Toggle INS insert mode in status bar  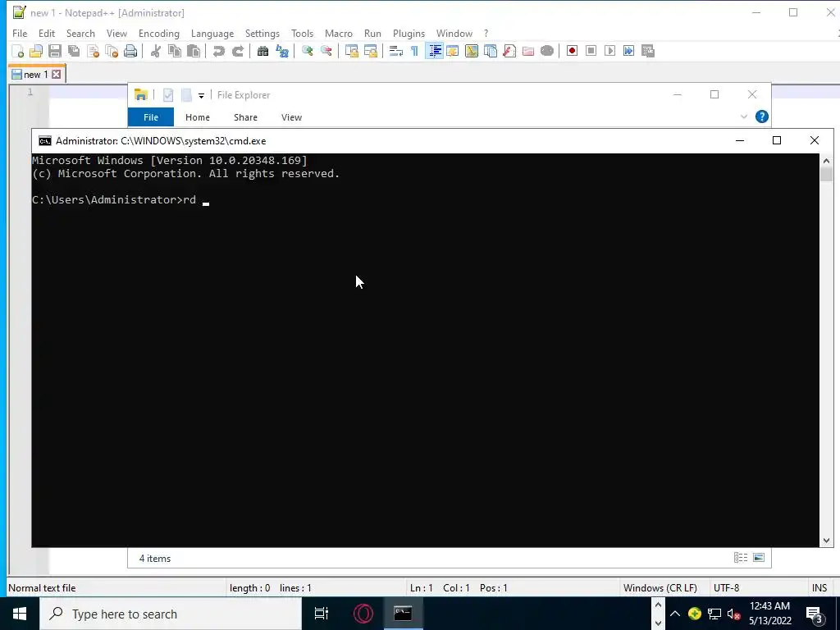(x=819, y=587)
